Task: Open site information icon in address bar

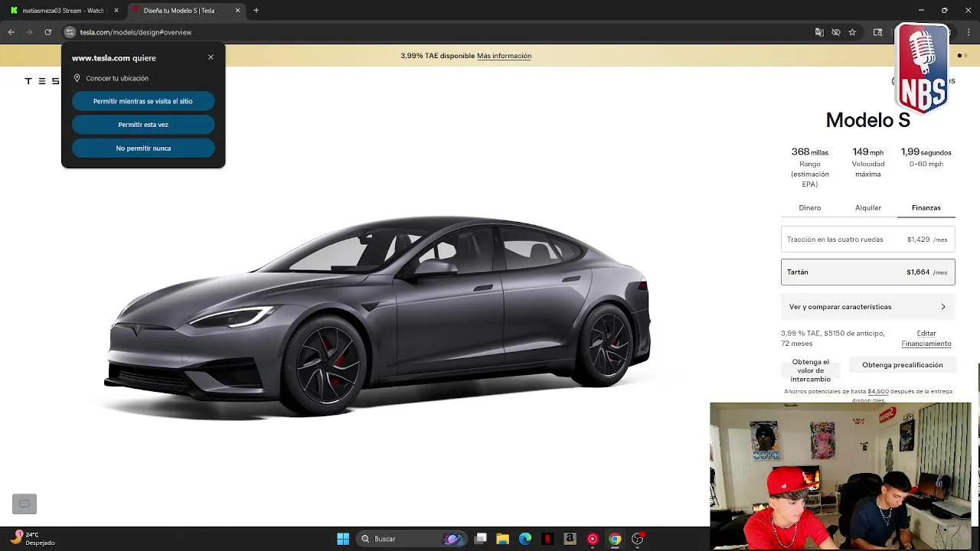Action: 70,32
